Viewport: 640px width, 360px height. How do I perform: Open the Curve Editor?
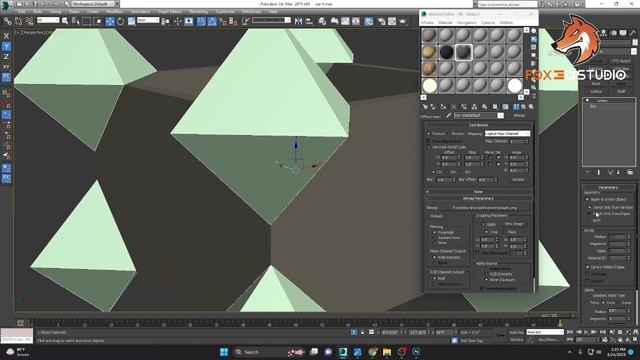345,21
